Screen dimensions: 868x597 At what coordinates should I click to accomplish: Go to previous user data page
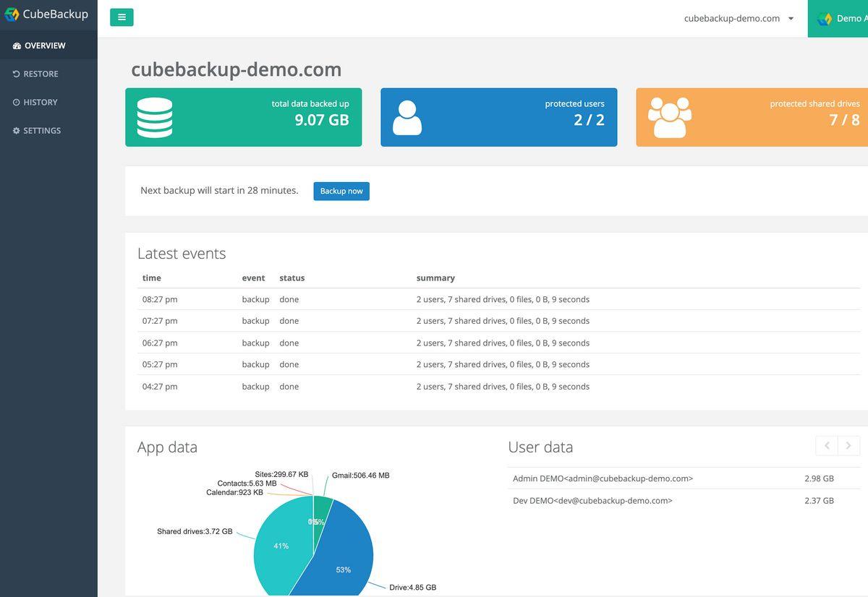[x=827, y=445]
